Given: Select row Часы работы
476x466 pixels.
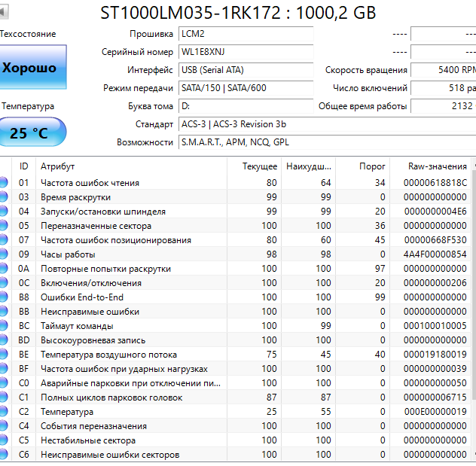Looking at the screenshot, I should click(236, 254).
